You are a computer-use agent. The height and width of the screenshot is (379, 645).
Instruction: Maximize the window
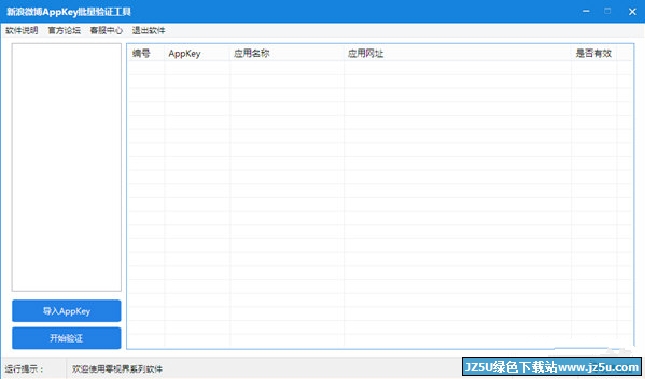click(x=608, y=12)
